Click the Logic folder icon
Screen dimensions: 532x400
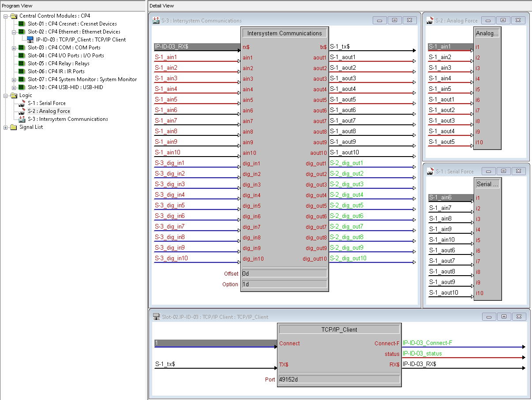[13, 95]
